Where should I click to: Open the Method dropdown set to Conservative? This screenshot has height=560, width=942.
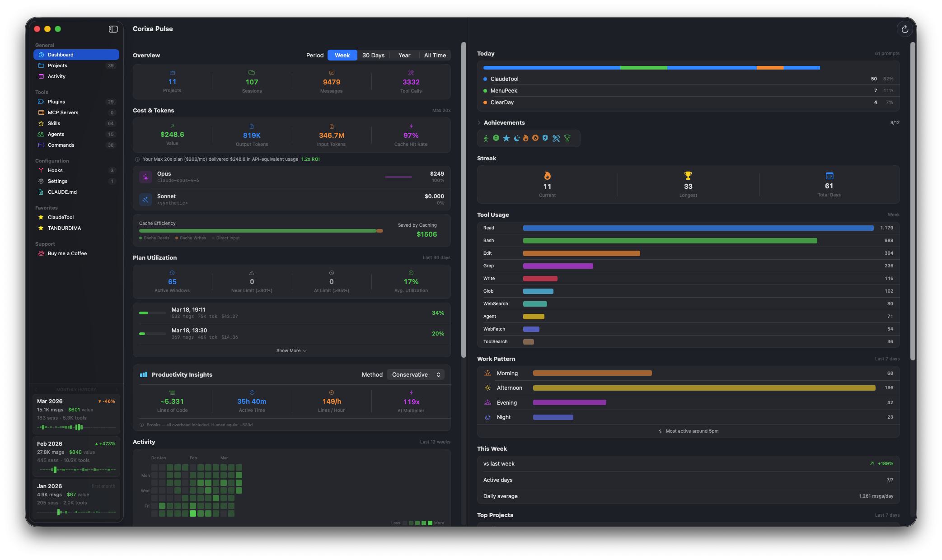[415, 374]
